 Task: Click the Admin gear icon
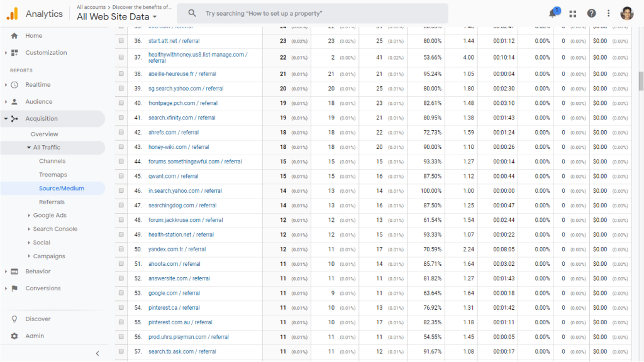pos(14,336)
